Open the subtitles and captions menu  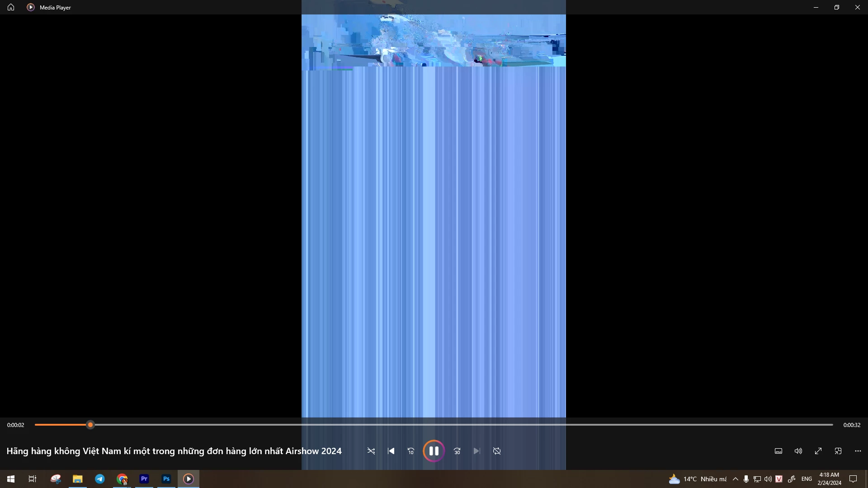click(778, 451)
